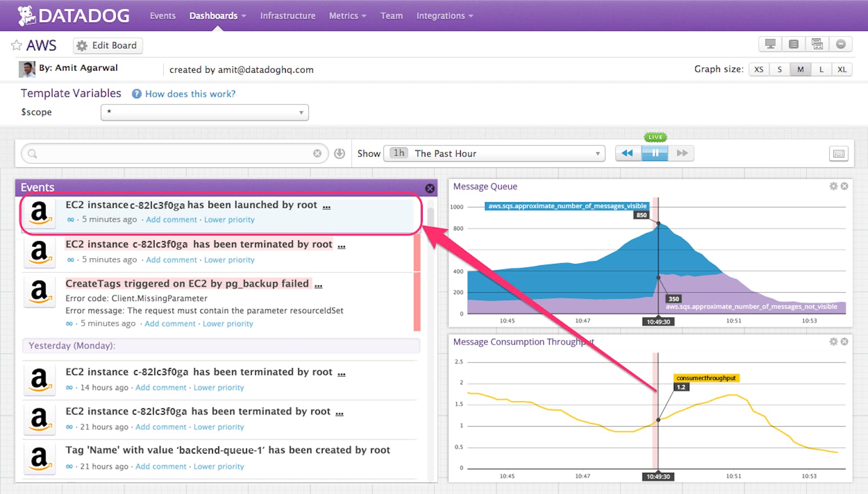868x494 pixels.
Task: Navigate to the Infrastructure menu
Action: (x=287, y=15)
